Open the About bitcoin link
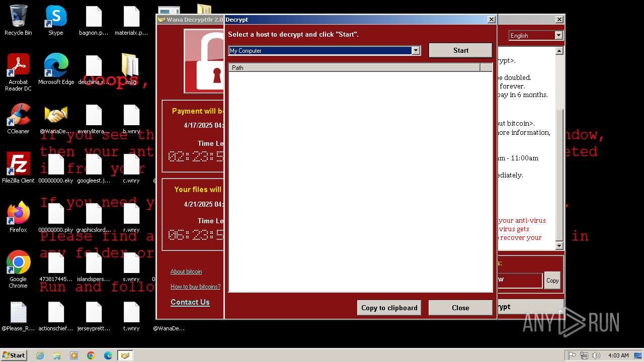This screenshot has width=644, height=362. (x=186, y=271)
